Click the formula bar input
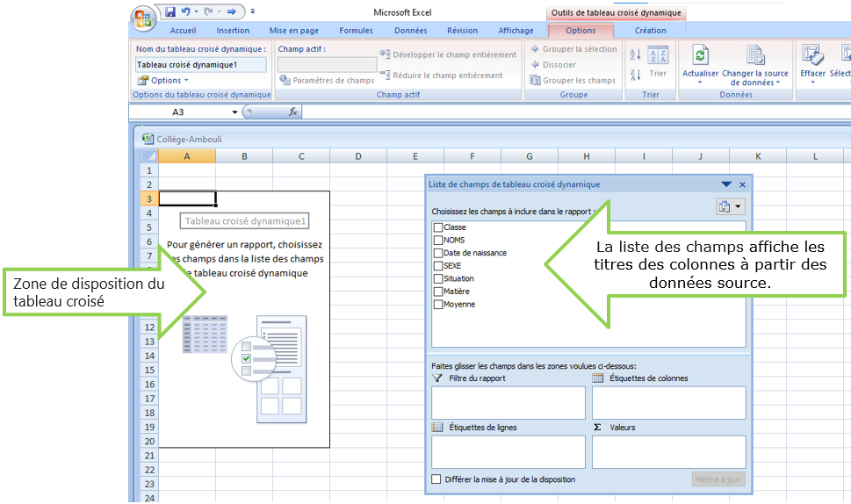851x504 pixels. 575,112
